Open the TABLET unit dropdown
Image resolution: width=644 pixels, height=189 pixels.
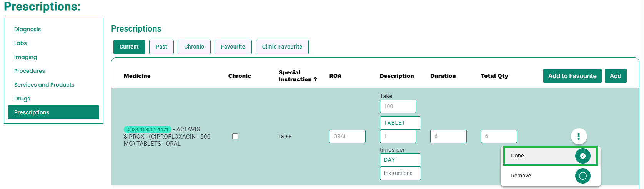pos(400,123)
